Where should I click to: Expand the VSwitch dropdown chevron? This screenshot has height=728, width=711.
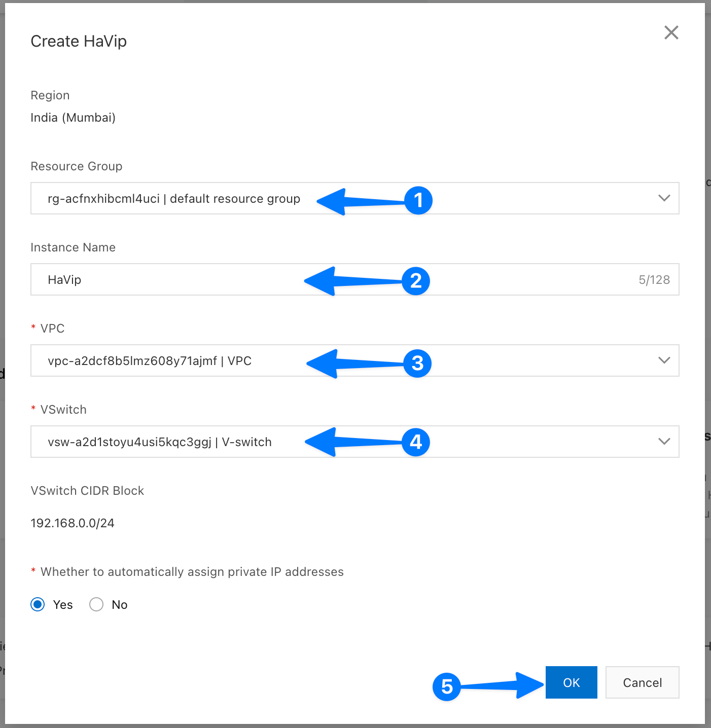(664, 442)
